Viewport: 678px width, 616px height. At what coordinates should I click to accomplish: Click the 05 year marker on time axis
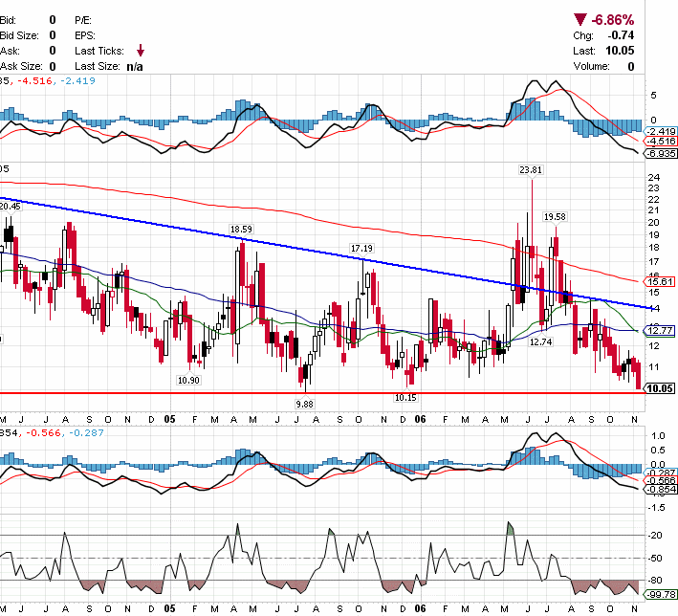[x=169, y=420]
